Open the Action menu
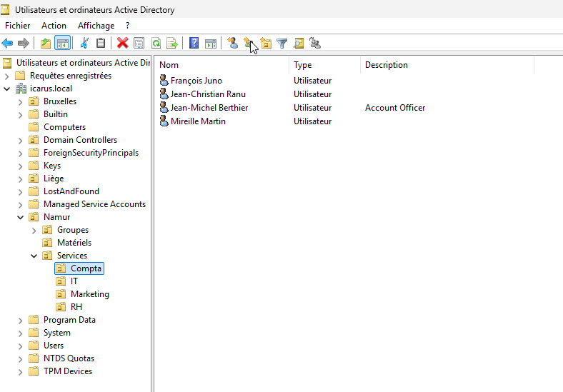563x392 pixels. click(x=54, y=26)
